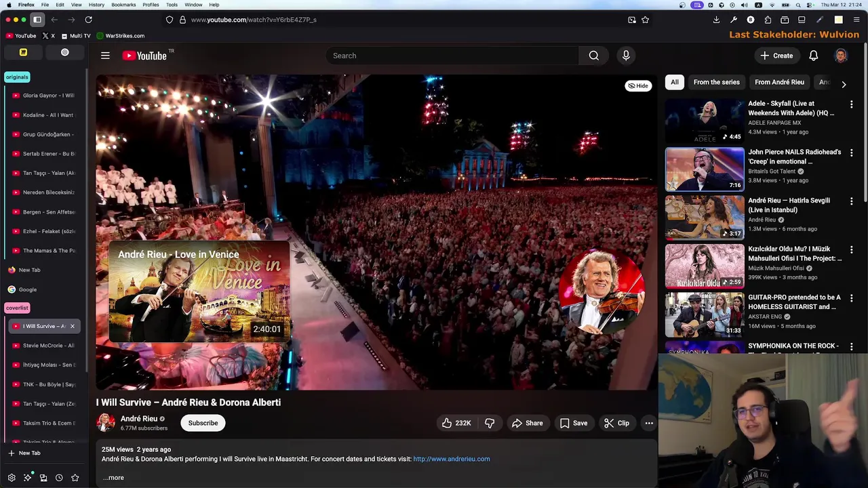868x488 pixels.
Task: Click the Create button
Action: (x=776, y=56)
